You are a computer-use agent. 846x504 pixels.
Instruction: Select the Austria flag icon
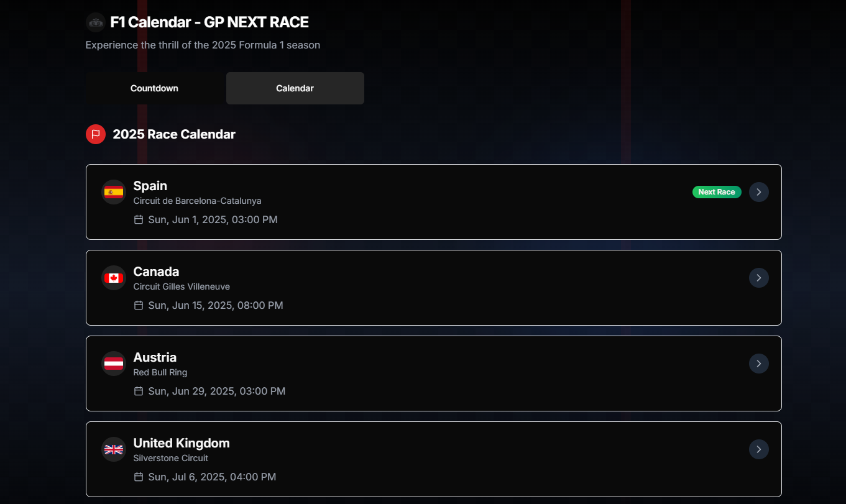[114, 364]
